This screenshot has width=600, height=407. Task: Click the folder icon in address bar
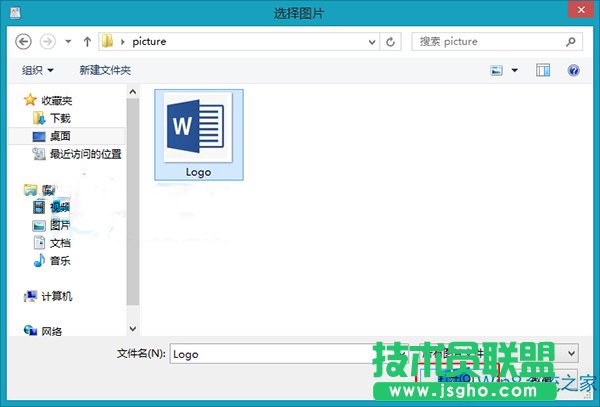click(108, 41)
